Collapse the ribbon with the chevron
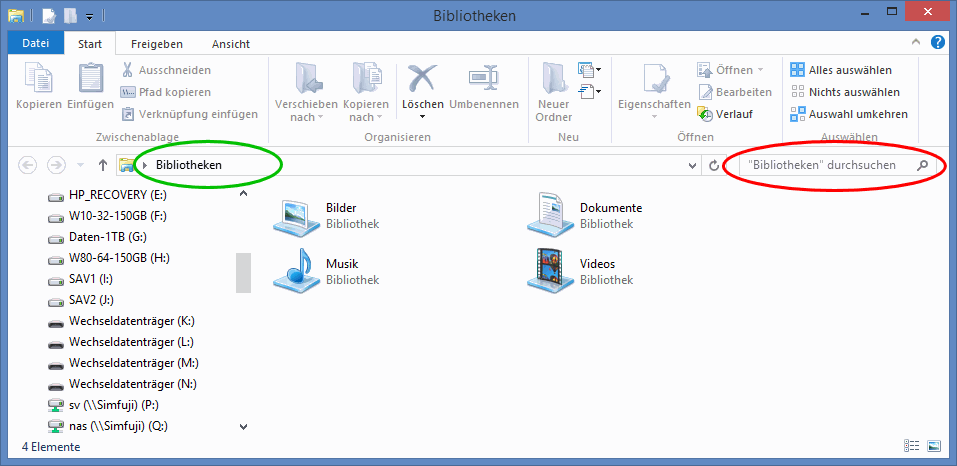This screenshot has width=957, height=466. (x=917, y=44)
